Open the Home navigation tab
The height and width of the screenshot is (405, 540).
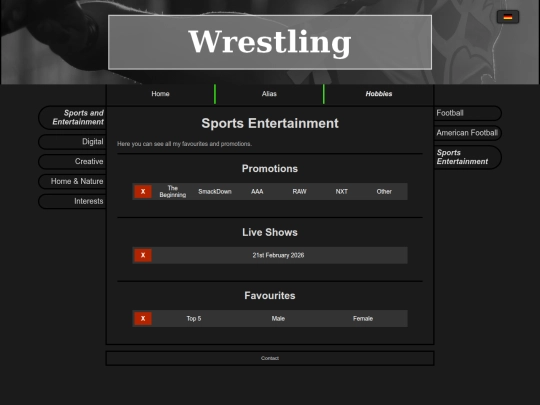(160, 94)
